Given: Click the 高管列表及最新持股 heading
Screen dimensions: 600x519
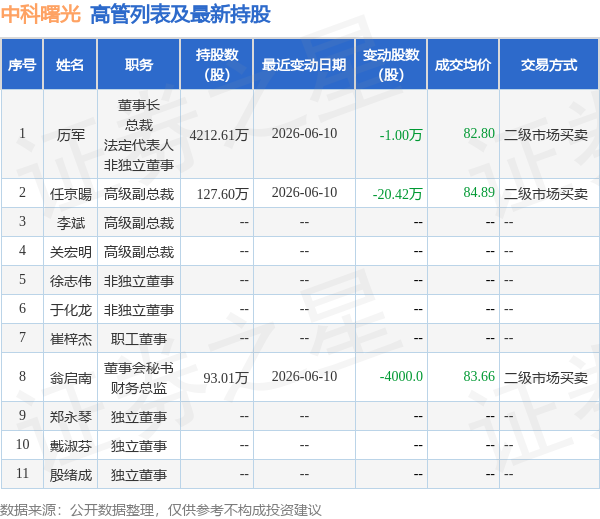Looking at the screenshot, I should pyautogui.click(x=180, y=15).
